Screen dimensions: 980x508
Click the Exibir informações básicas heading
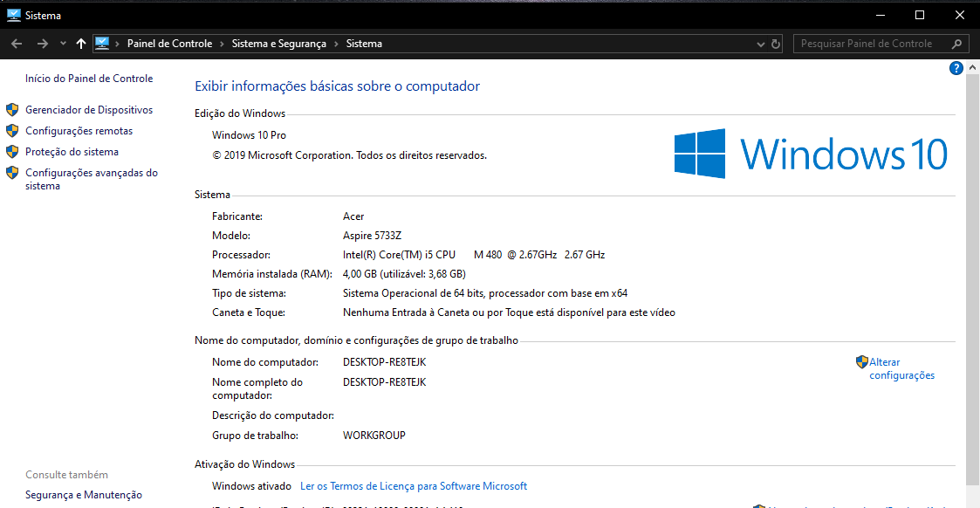pos(337,86)
